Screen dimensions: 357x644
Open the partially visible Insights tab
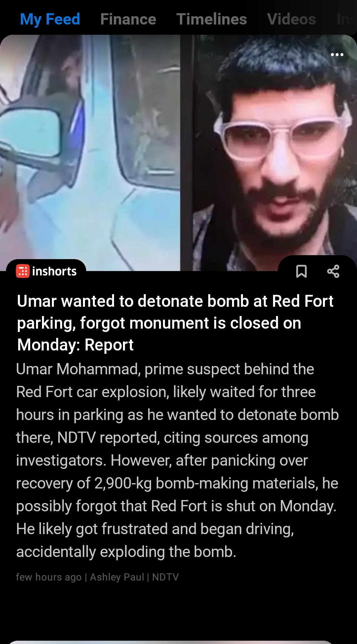point(346,19)
